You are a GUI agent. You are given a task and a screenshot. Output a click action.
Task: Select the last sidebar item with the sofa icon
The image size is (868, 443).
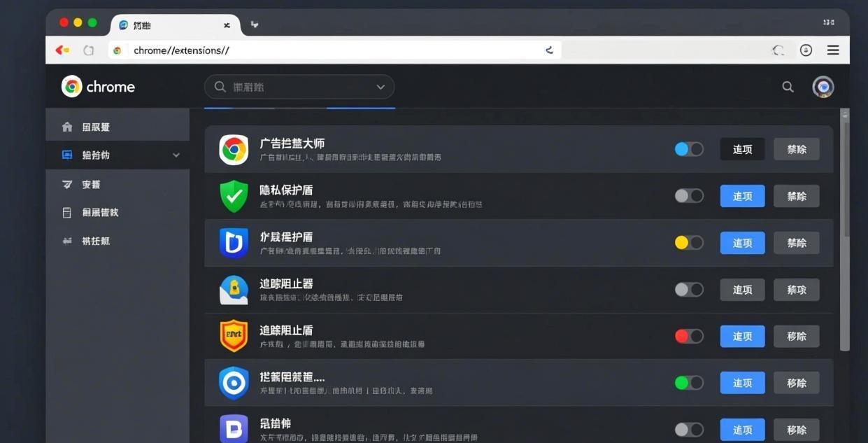point(118,241)
